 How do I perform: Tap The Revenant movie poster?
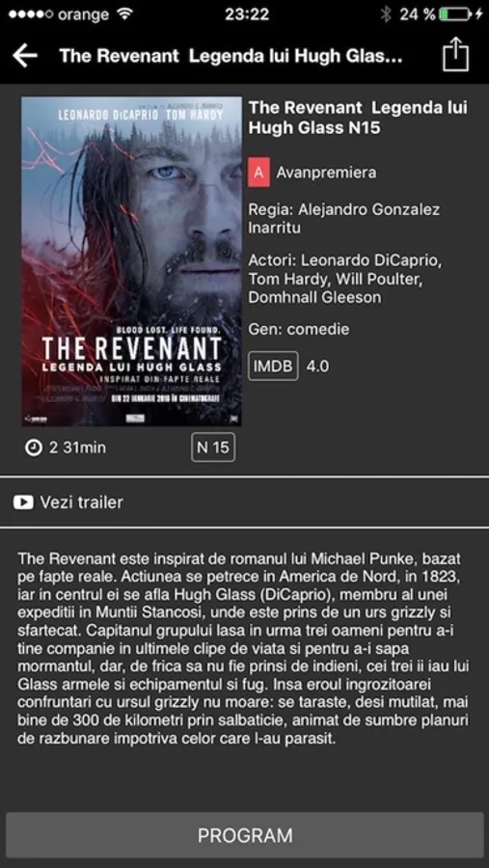[132, 261]
